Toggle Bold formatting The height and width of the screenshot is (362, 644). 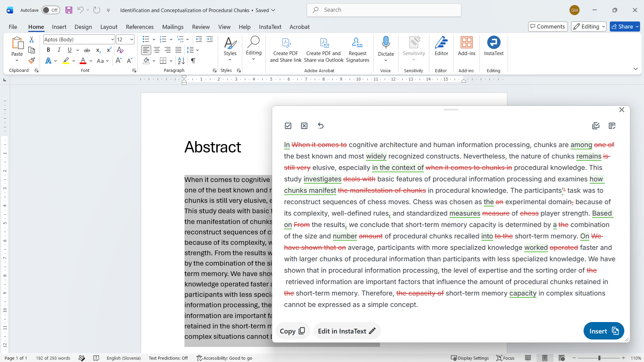click(48, 50)
